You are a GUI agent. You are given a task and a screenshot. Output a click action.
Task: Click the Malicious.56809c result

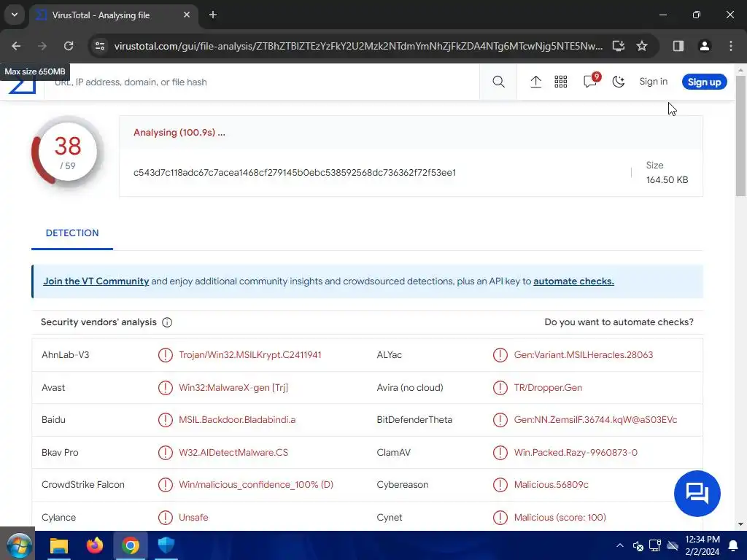click(551, 484)
